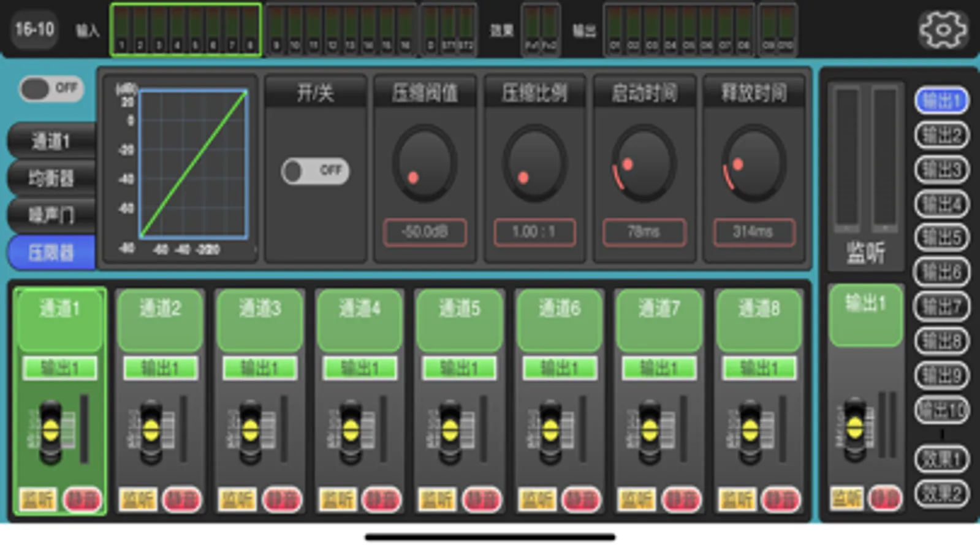
Task: Click the 通道8 fader knob
Action: (x=750, y=432)
